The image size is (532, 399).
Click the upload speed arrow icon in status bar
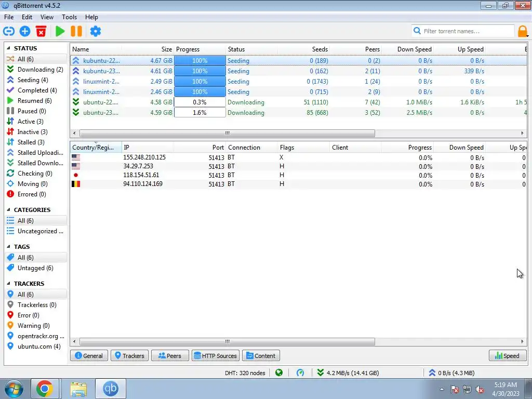coord(432,373)
